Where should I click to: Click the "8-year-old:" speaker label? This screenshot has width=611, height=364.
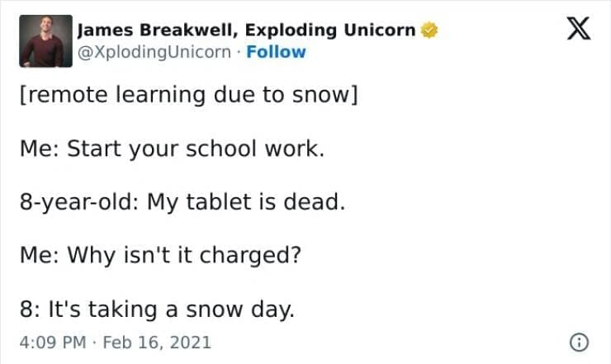coord(78,203)
